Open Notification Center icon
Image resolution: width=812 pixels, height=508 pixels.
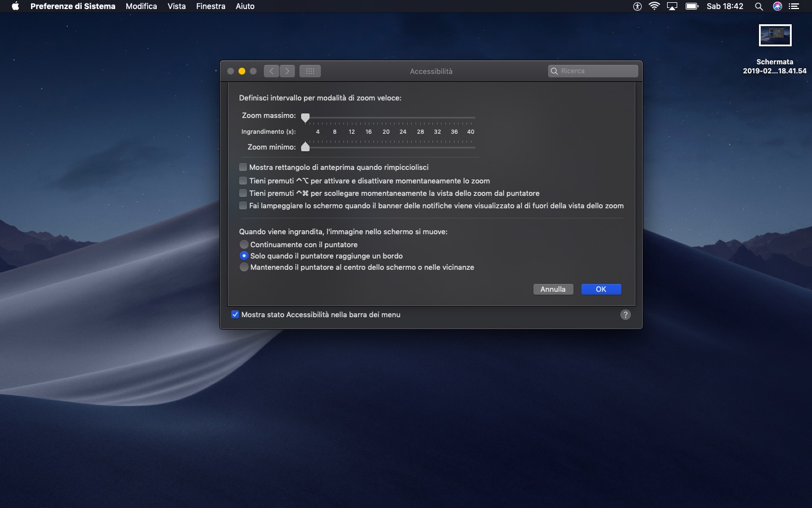[x=794, y=6]
